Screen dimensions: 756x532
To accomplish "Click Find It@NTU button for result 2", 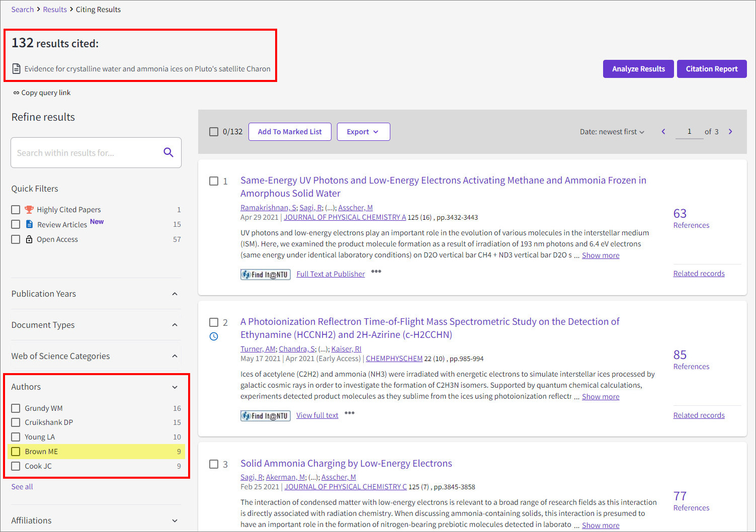I will click(x=266, y=416).
